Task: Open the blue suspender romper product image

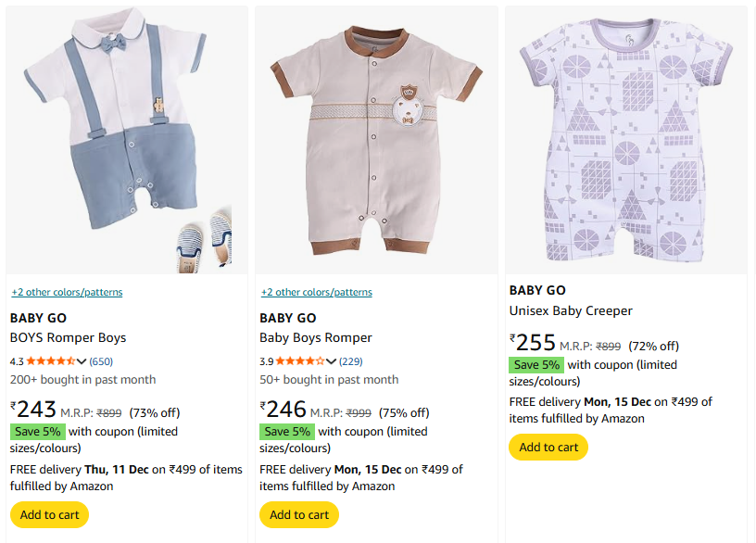Action: (x=127, y=141)
